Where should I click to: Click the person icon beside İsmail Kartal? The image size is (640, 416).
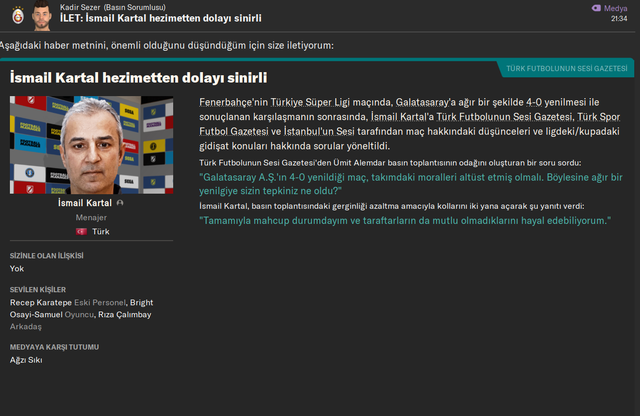pos(120,203)
